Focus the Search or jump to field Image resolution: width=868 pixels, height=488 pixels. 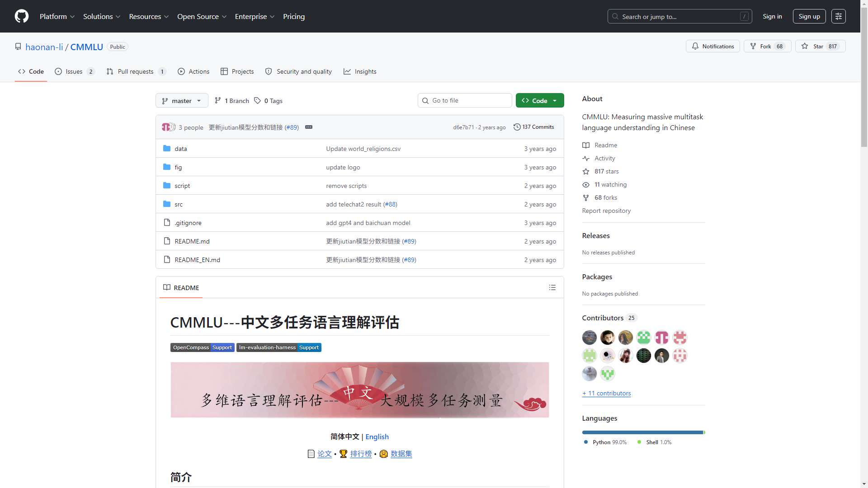click(x=679, y=16)
